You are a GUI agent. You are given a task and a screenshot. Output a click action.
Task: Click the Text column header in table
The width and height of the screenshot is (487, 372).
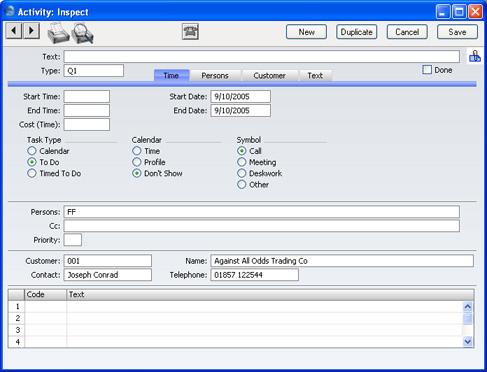[270, 295]
